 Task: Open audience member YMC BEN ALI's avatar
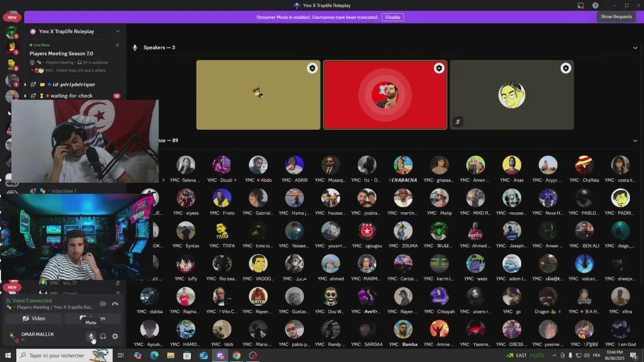[584, 231]
